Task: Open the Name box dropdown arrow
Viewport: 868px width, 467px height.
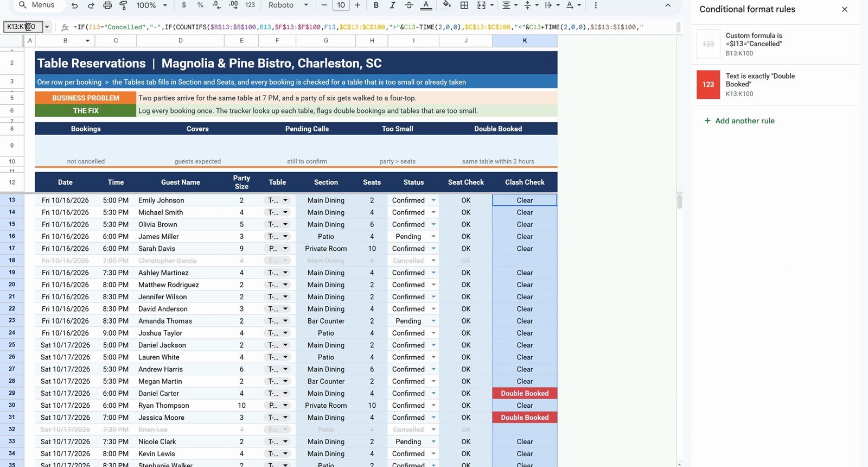Action: 47,27
